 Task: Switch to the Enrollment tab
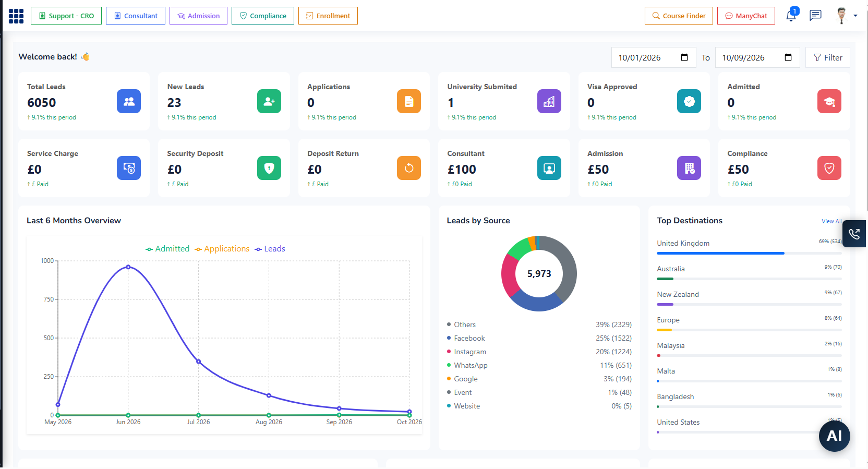(328, 16)
